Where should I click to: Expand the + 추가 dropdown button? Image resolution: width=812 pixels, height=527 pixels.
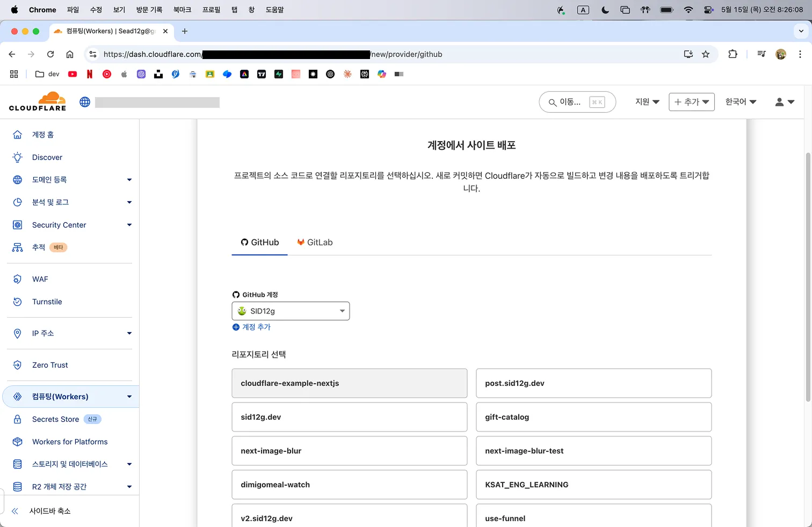[691, 102]
